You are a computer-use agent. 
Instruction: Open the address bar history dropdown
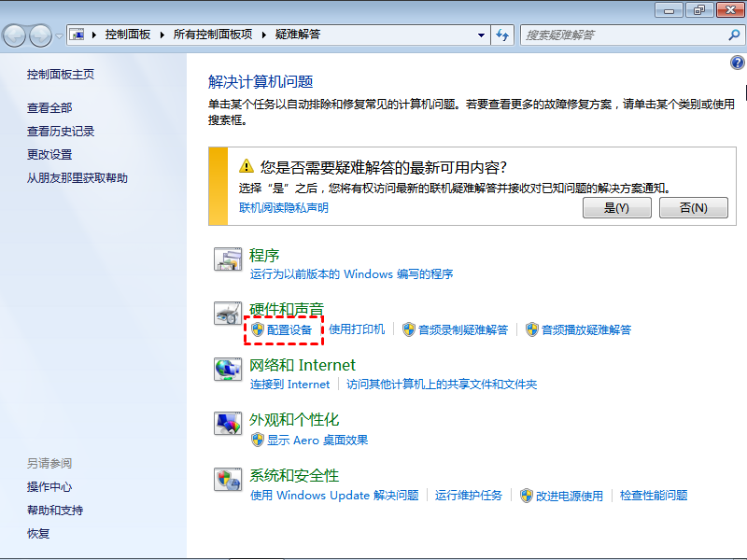481,35
